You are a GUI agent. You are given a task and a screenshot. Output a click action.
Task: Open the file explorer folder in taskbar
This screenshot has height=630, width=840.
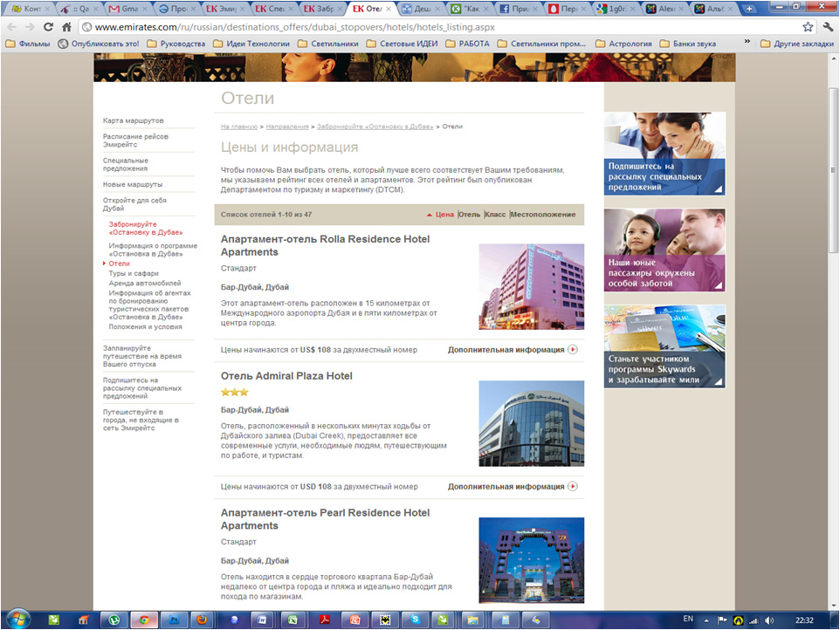(x=472, y=620)
